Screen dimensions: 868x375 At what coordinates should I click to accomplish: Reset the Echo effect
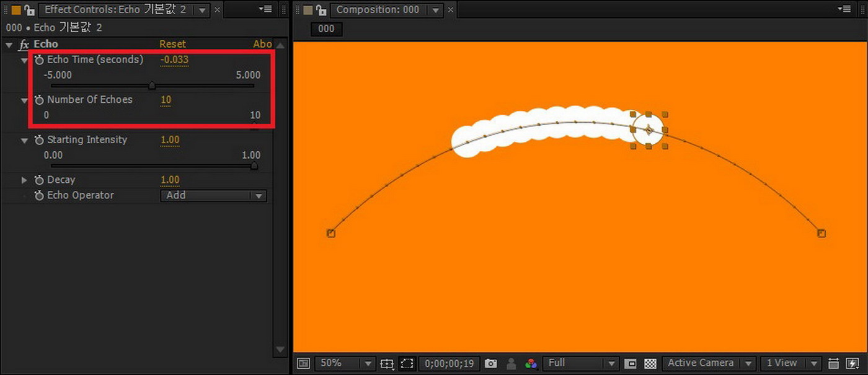[172, 44]
